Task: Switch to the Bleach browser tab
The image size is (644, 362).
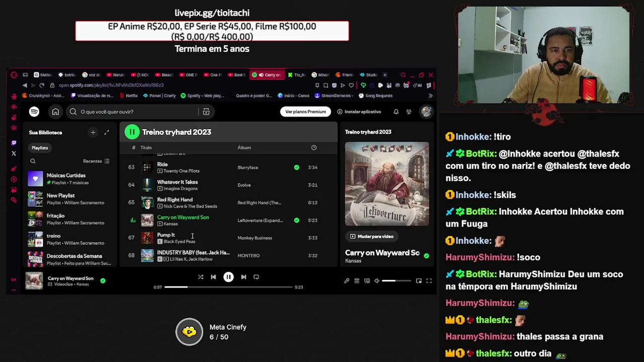Action: pyautogui.click(x=164, y=75)
